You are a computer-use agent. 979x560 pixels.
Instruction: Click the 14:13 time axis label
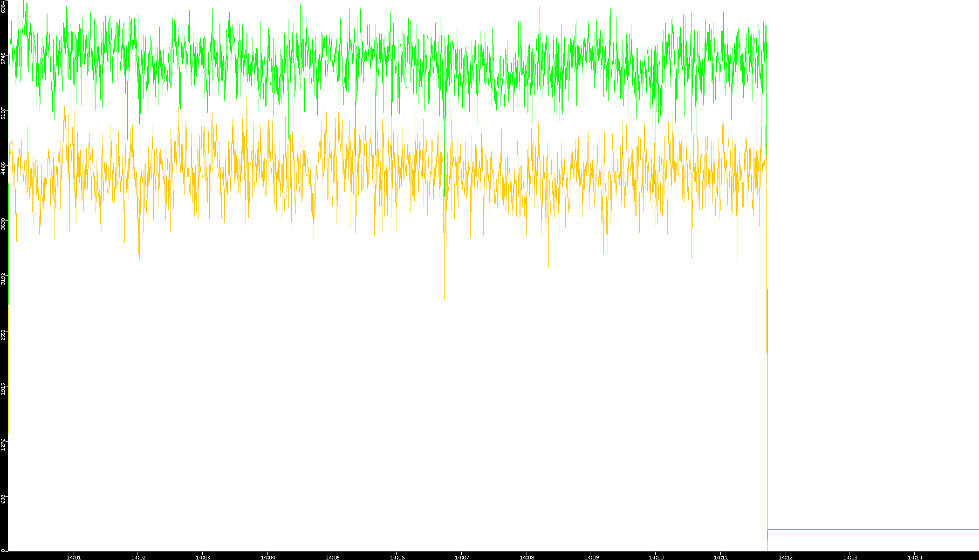(850, 557)
